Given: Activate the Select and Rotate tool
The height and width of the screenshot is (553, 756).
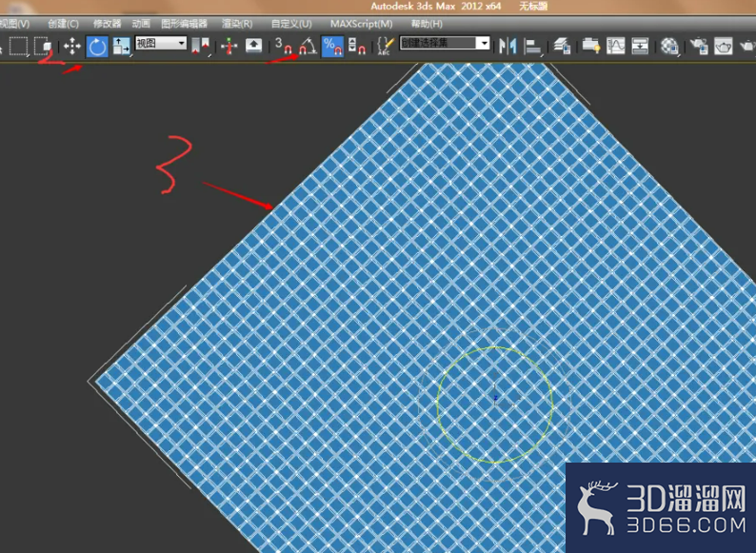Looking at the screenshot, I should (97, 47).
